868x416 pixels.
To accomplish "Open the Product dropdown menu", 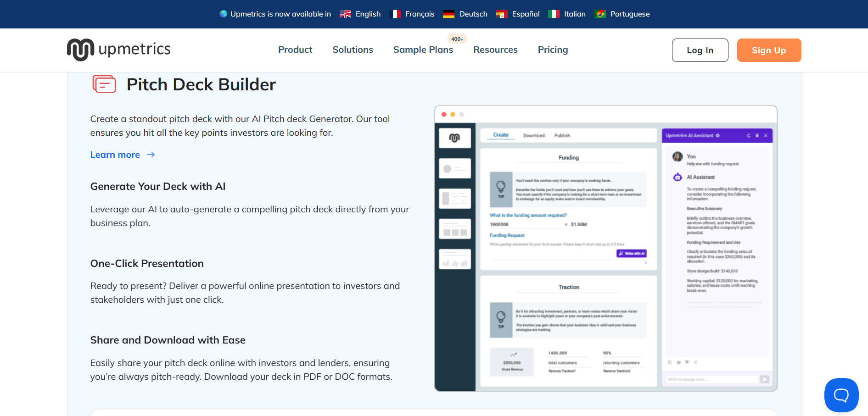I will coord(295,50).
